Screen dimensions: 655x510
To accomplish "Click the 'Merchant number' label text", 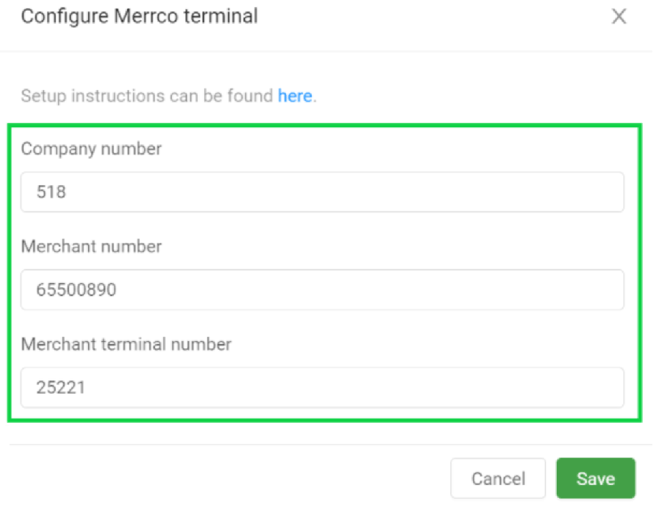I will (x=91, y=246).
